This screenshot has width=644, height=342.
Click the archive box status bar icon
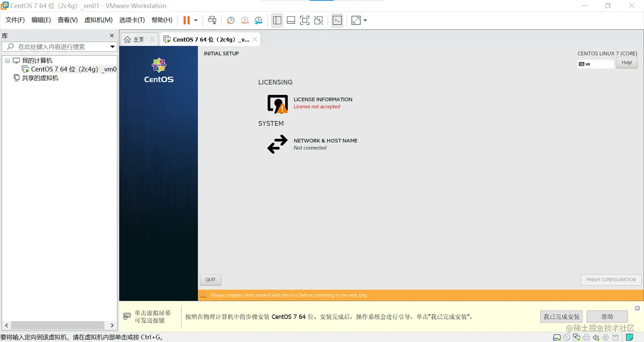tap(615, 338)
